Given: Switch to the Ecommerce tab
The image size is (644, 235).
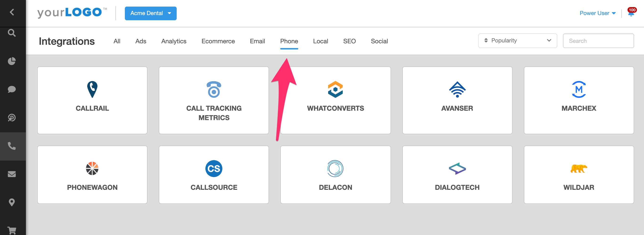Looking at the screenshot, I should point(218,41).
